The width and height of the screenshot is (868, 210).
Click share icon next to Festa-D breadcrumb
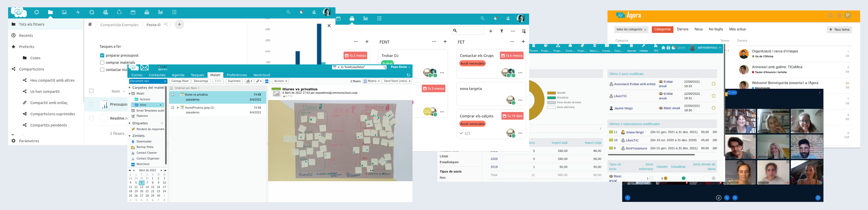pyautogui.click(x=166, y=24)
